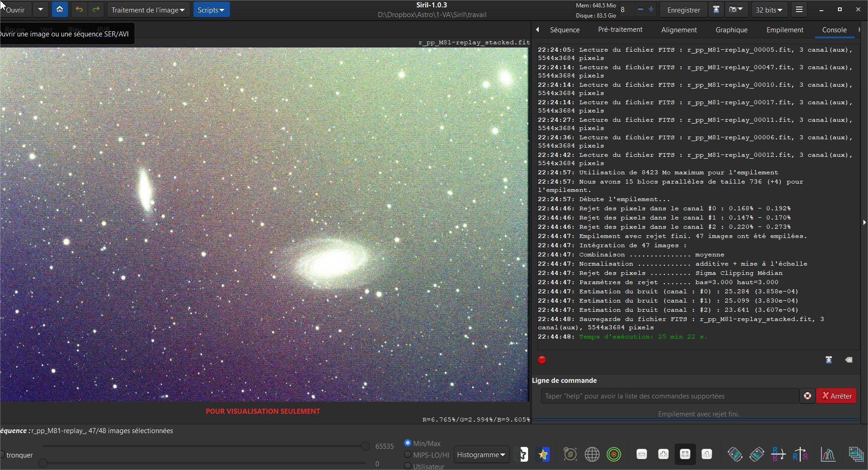Click the 'Débute l'empilement...' console line
The width and height of the screenshot is (868, 470).
tap(624, 199)
